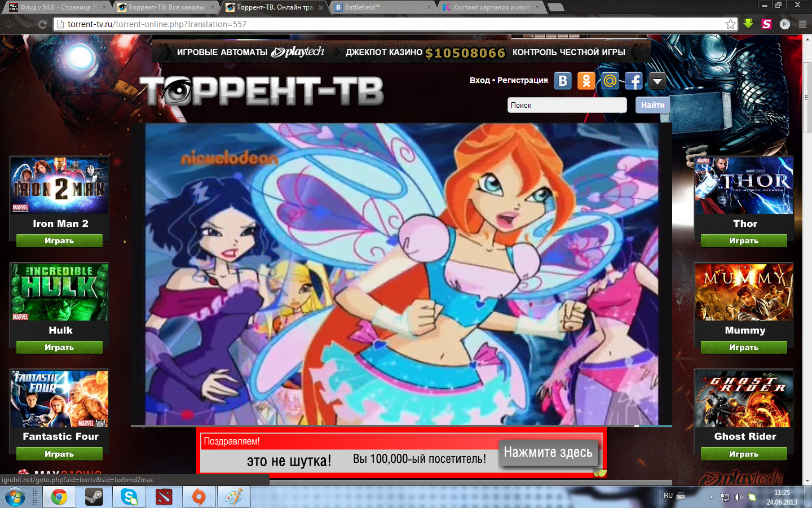Click the Вход login link
This screenshot has width=812, height=508.
click(479, 80)
